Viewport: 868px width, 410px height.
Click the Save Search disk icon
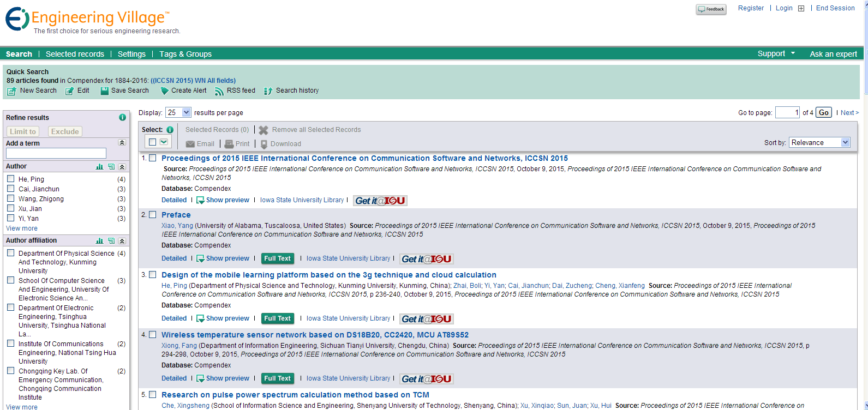tap(104, 91)
